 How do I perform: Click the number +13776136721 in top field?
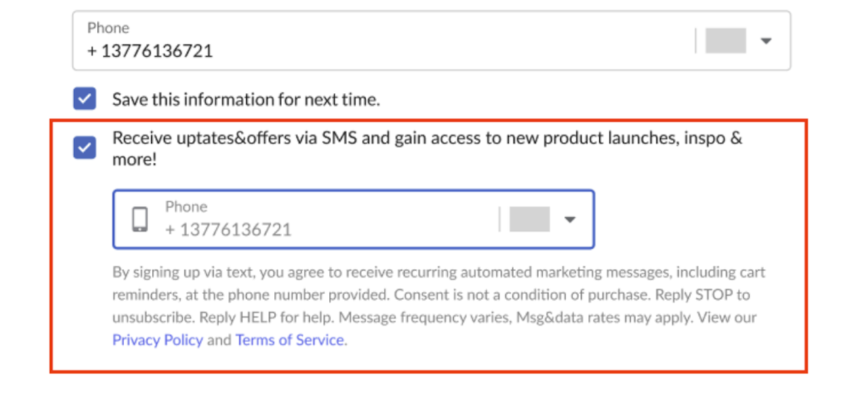[150, 51]
